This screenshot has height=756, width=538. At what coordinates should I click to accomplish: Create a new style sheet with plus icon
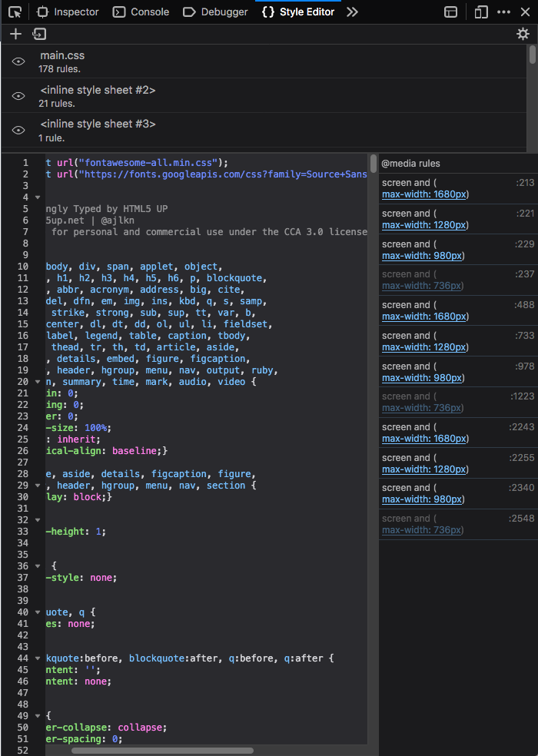tap(15, 34)
